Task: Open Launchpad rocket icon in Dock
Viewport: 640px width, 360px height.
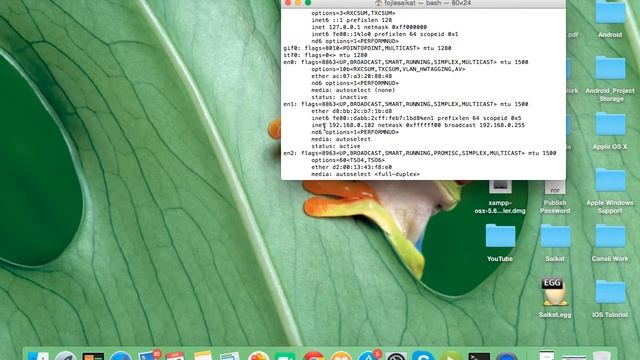Action: pyautogui.click(x=65, y=356)
